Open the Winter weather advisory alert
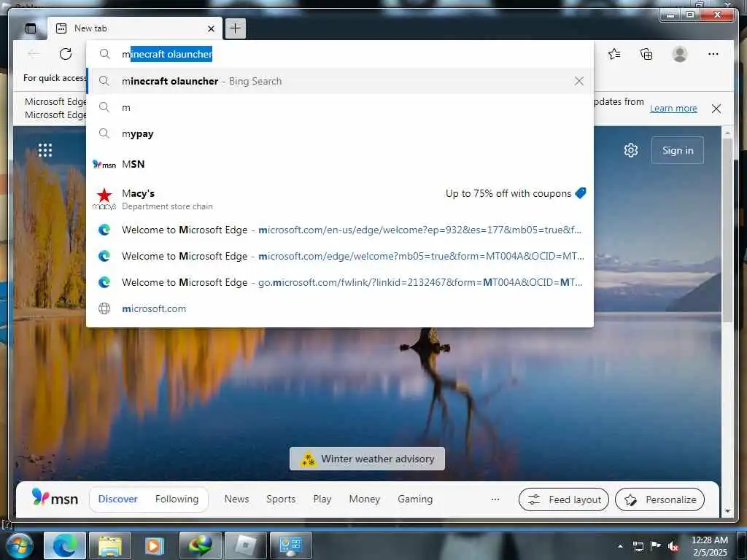 (x=368, y=459)
